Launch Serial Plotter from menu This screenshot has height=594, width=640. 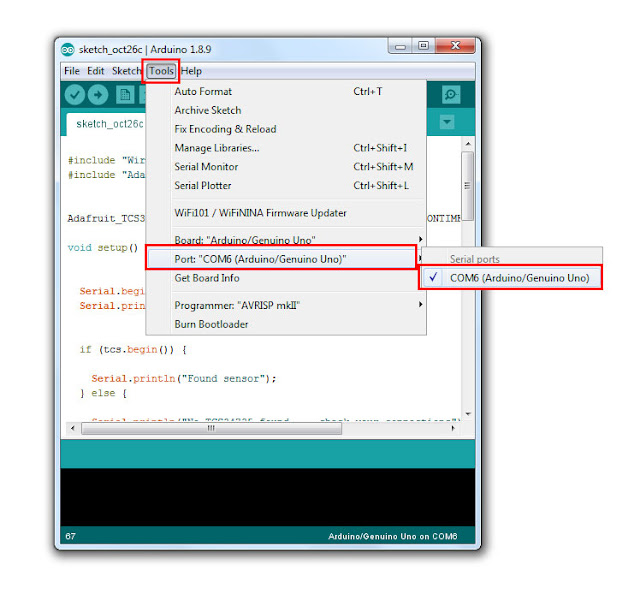pos(286,185)
